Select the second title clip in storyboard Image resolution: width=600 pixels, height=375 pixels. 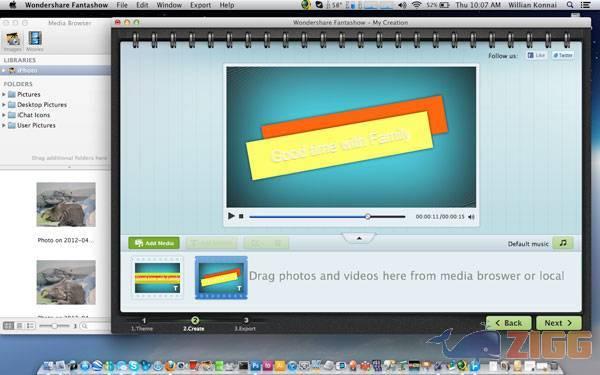point(221,277)
